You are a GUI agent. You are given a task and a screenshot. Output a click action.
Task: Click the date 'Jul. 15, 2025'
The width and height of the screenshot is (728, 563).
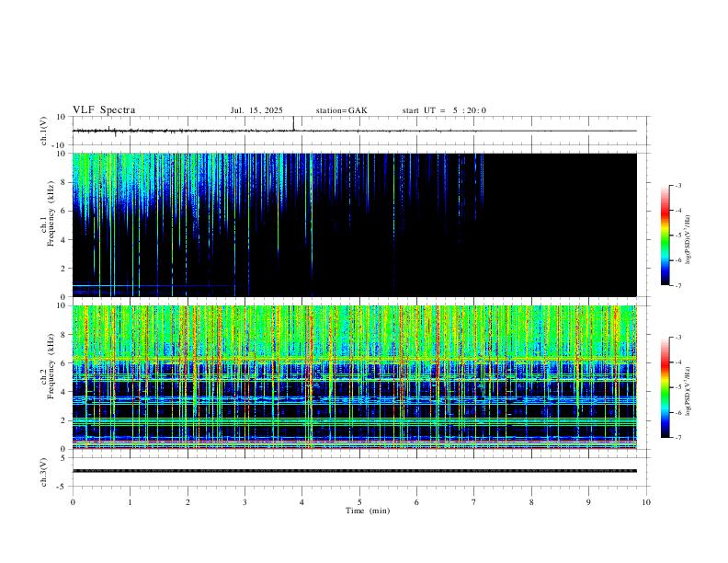click(256, 110)
